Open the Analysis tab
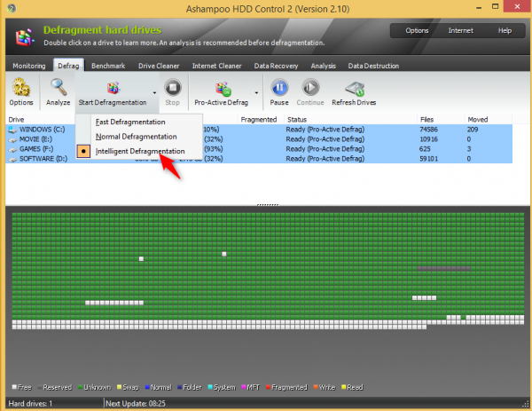Viewport: 532px width, 411px height. coord(324,66)
